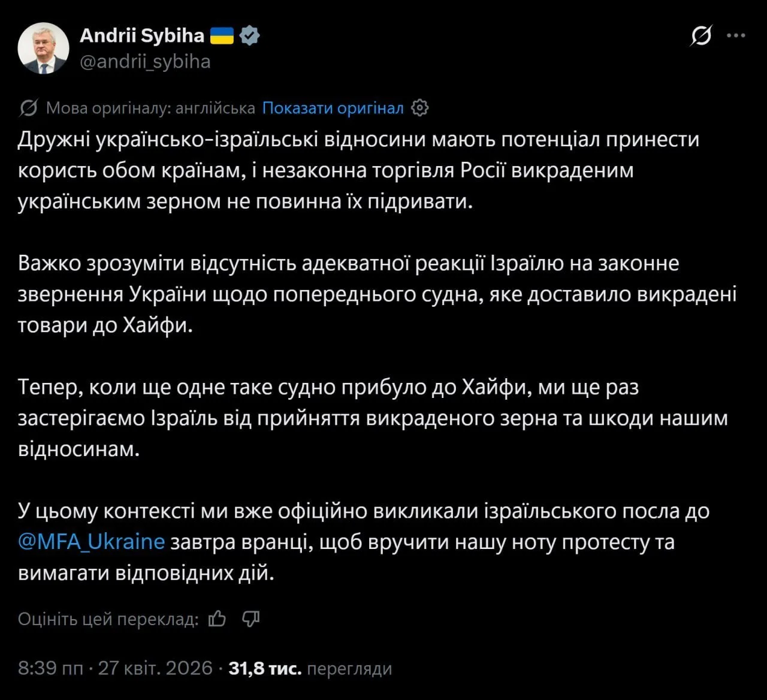Click the 31,8 тис. перегляди view count

click(x=310, y=668)
